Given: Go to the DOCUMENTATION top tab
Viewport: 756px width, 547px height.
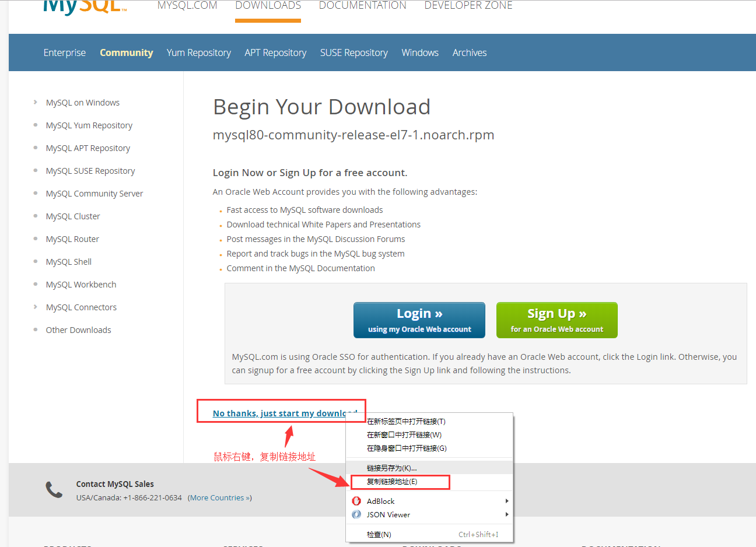Looking at the screenshot, I should 363,6.
